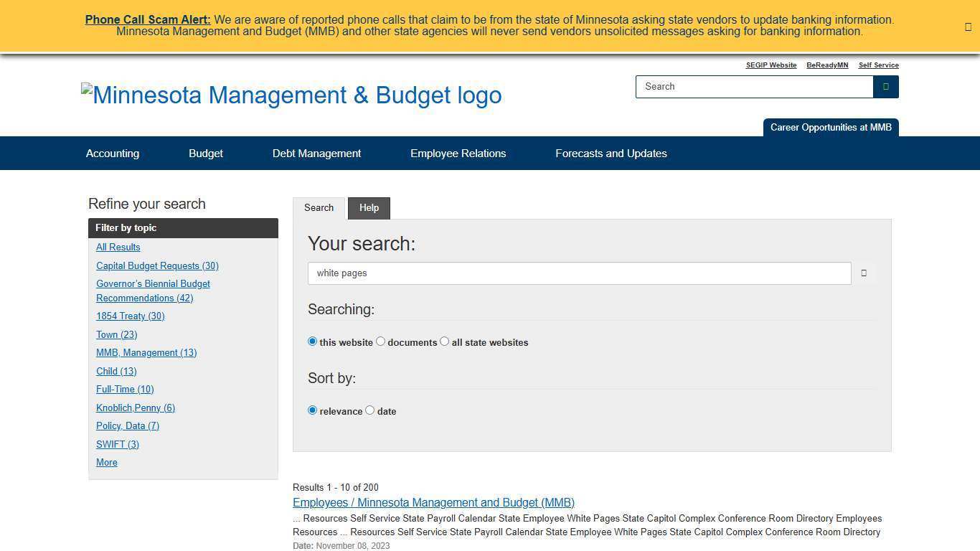Click the Minnesota Management & Budget logo
This screenshot has width=980, height=551.
pos(291,95)
